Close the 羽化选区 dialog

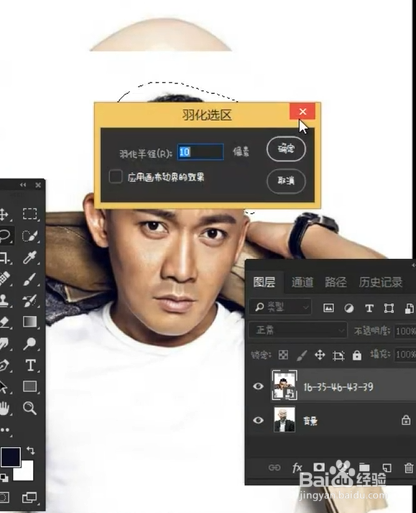pos(302,111)
